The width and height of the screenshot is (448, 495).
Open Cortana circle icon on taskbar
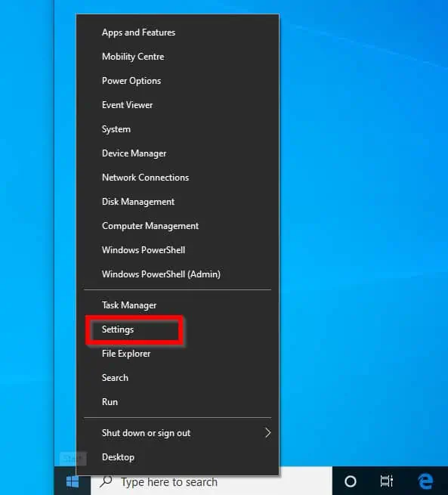click(x=351, y=481)
